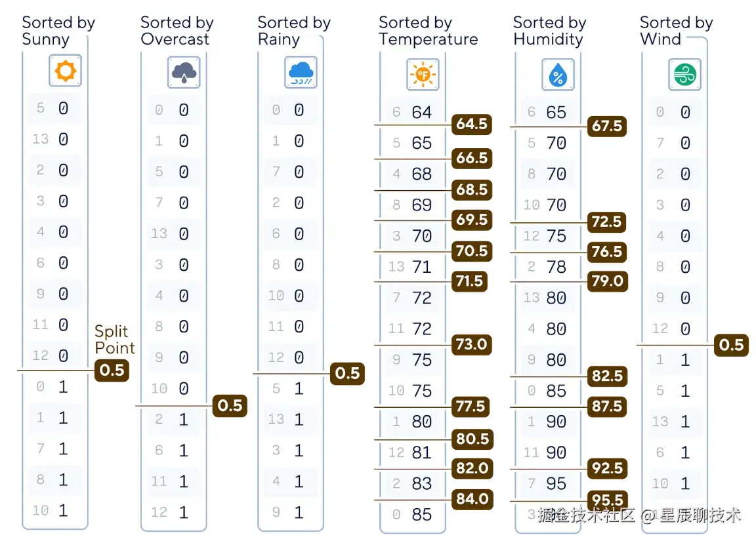Click the 0.5 badge beside Overcast column
This screenshot has width=756, height=539.
[x=230, y=406]
